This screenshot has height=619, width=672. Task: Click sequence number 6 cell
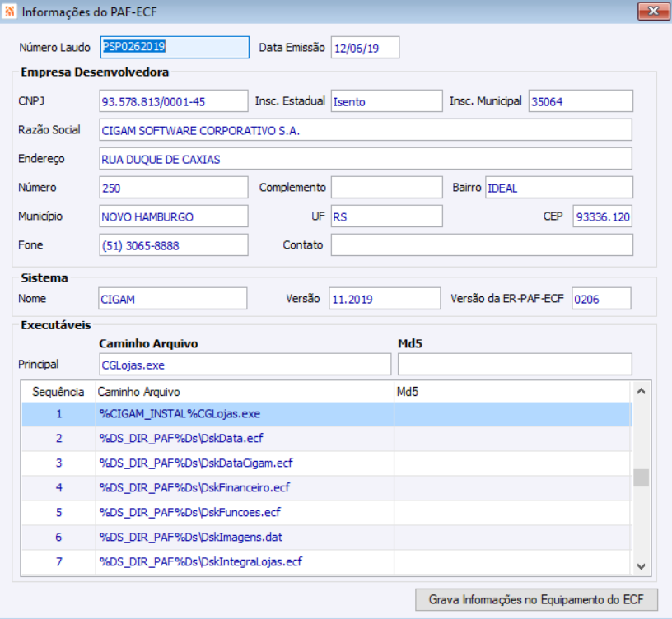[x=58, y=538]
